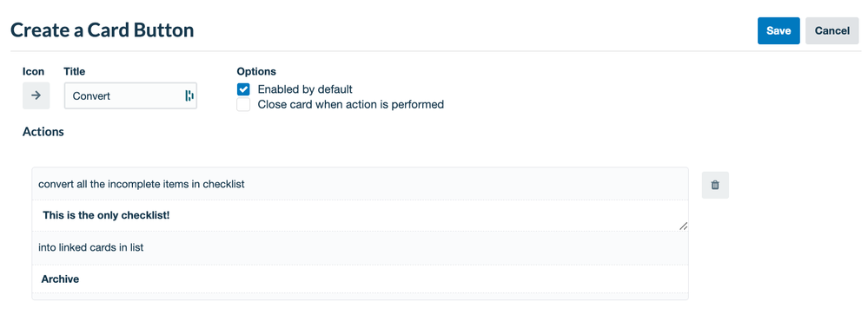Viewport: 868px width, 321px height.
Task: Enable Close card when action is performed
Action: [x=243, y=104]
